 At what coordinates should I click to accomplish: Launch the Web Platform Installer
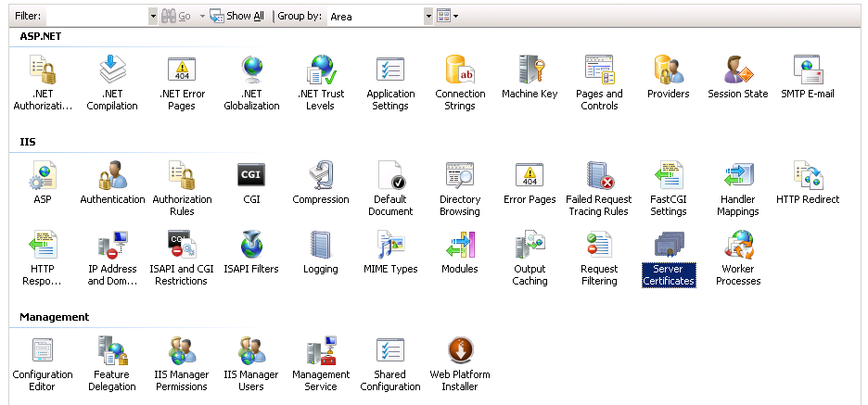460,364
